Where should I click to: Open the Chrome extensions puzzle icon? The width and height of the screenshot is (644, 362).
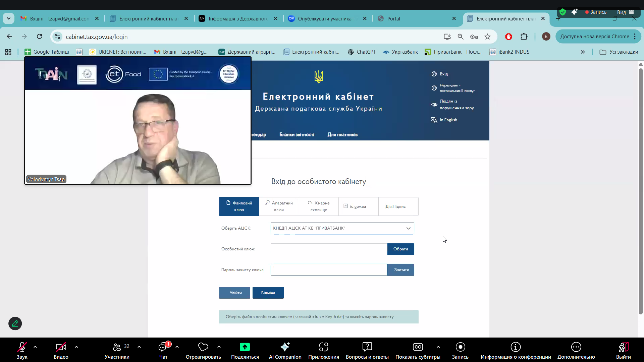[524, 37]
